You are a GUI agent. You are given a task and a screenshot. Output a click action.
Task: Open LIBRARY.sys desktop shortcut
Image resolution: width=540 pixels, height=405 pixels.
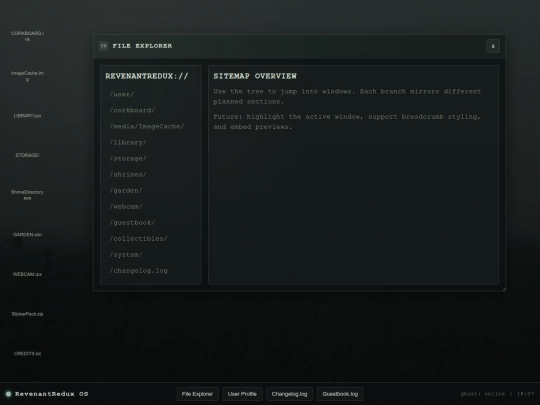pyautogui.click(x=27, y=116)
